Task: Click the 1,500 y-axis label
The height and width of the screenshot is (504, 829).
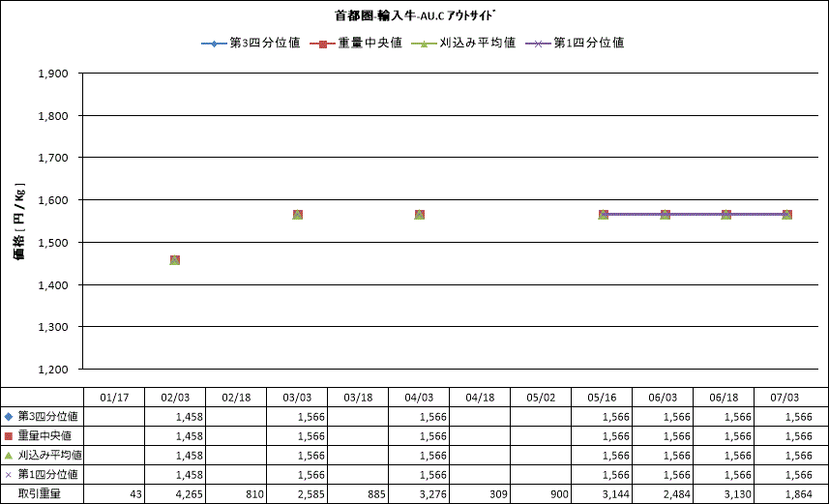Action: pyautogui.click(x=53, y=243)
